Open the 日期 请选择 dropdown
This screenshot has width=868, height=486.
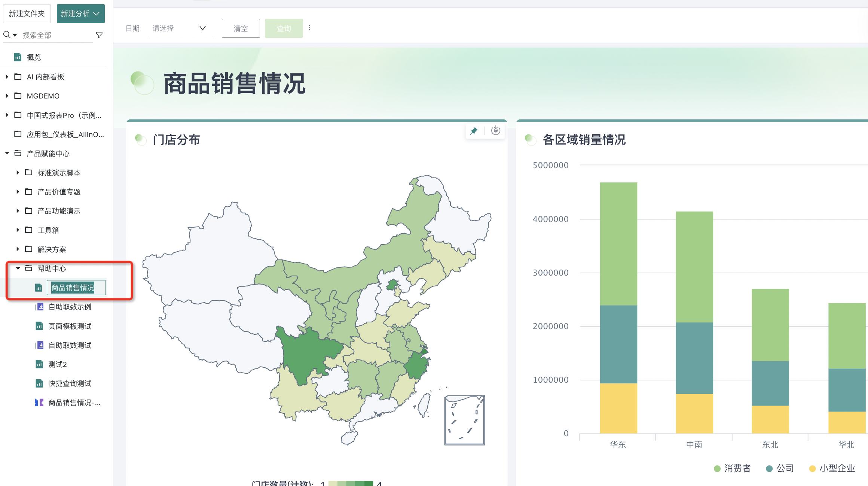pyautogui.click(x=180, y=28)
